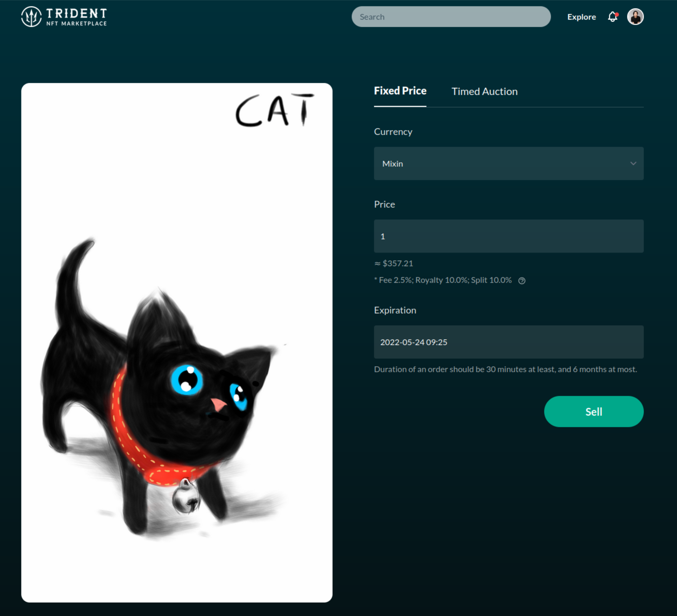677x616 pixels.
Task: Click the currency dropdown chevron arrow
Action: (x=633, y=164)
